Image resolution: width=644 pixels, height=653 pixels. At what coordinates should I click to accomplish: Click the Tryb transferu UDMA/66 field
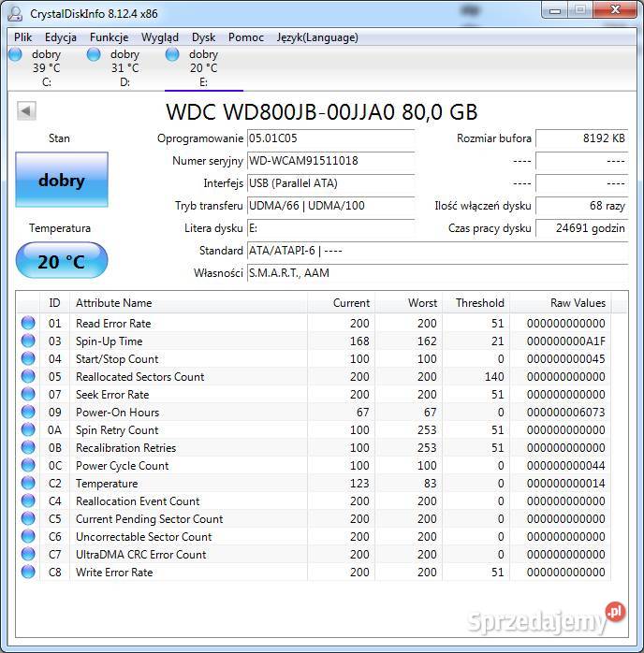330,206
